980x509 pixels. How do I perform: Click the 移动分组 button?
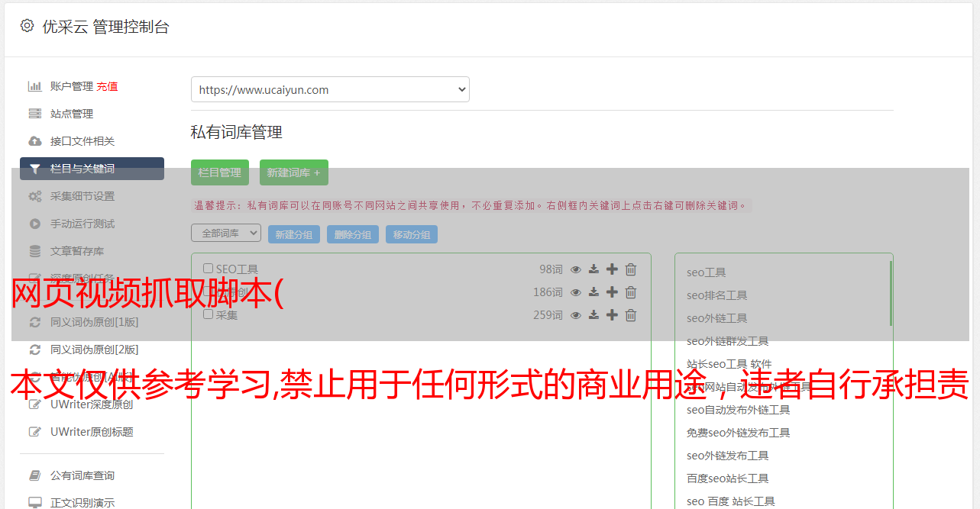point(412,234)
